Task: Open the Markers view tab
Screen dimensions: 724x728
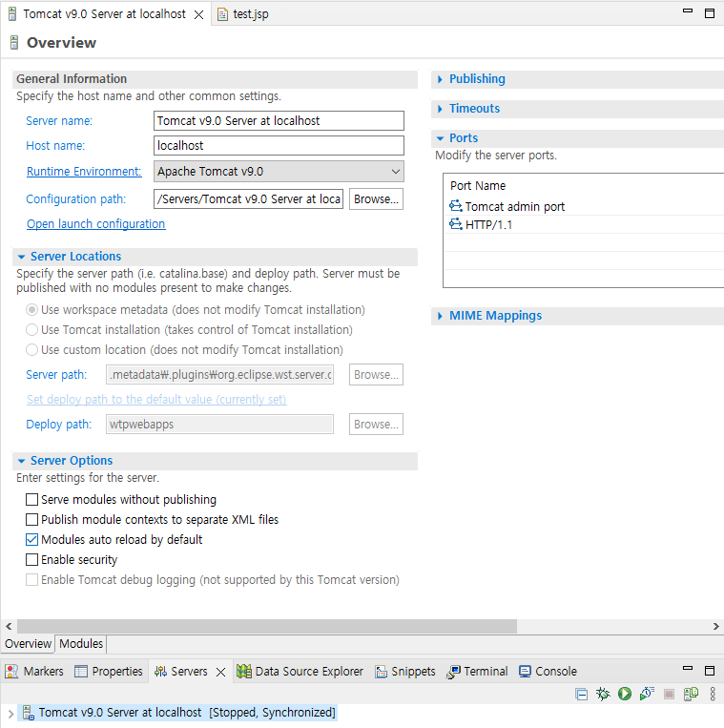Action: (34, 672)
